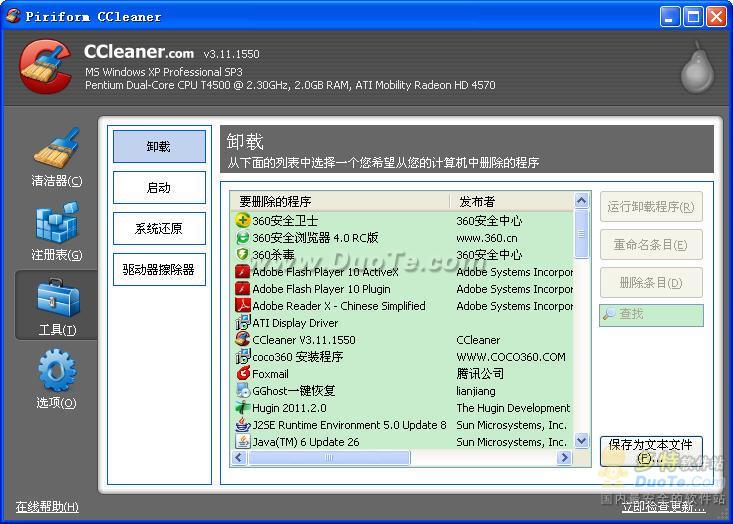Open the 驱动器擦除器 (Drive Wiper) tab
Viewport: 733px width, 524px height.
pyautogui.click(x=159, y=270)
